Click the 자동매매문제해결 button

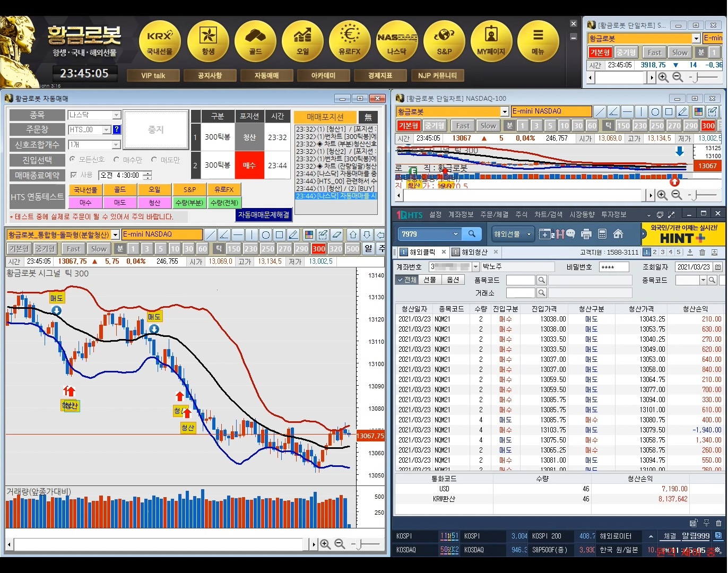pyautogui.click(x=264, y=215)
